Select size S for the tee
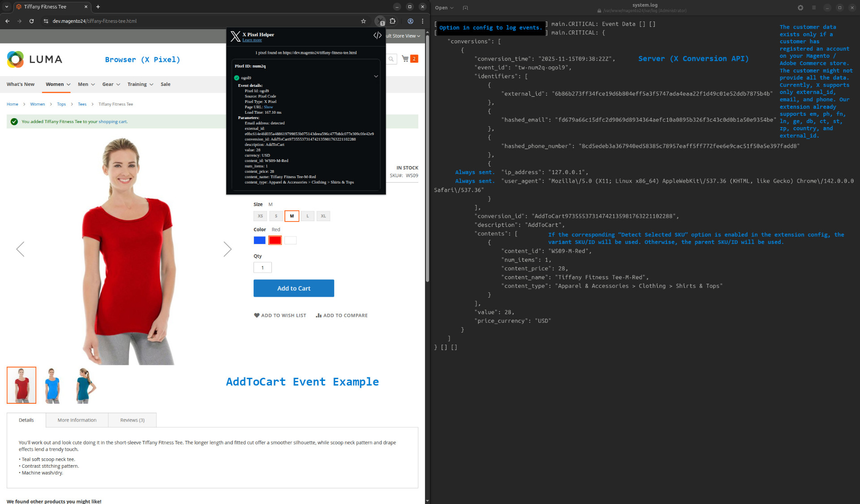This screenshot has width=860, height=504. coord(276,216)
